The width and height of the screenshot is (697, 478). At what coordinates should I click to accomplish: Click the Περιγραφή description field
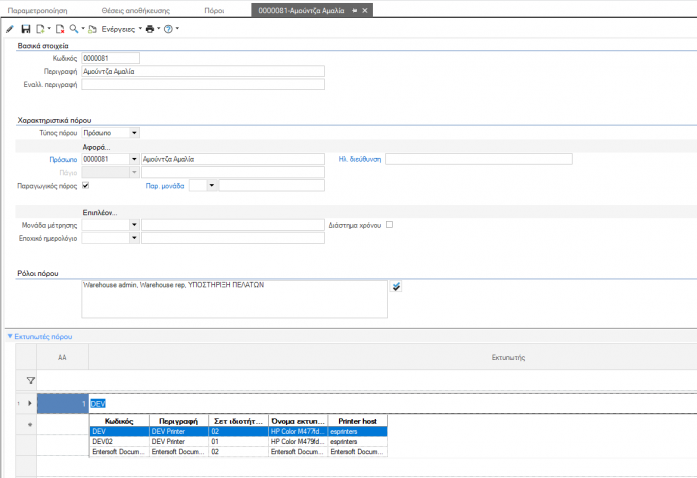coord(203,71)
